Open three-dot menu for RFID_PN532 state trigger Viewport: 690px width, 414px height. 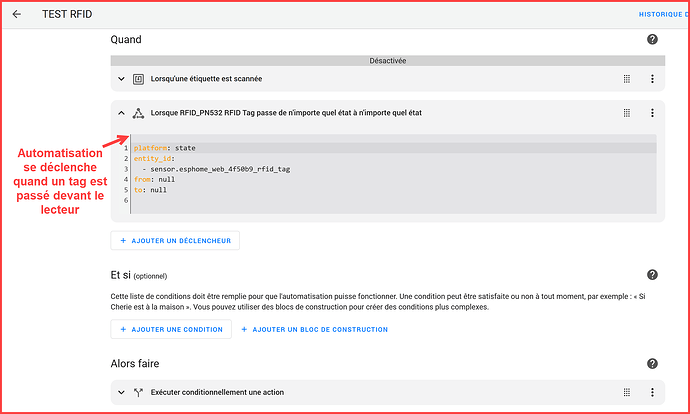[652, 113]
